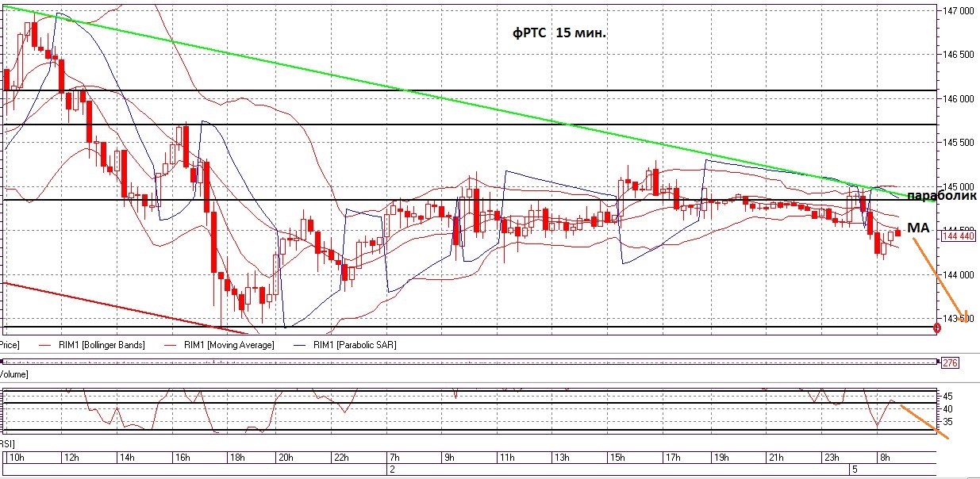980x479 pixels.
Task: Click the 9h time axis label
Action: (x=449, y=458)
